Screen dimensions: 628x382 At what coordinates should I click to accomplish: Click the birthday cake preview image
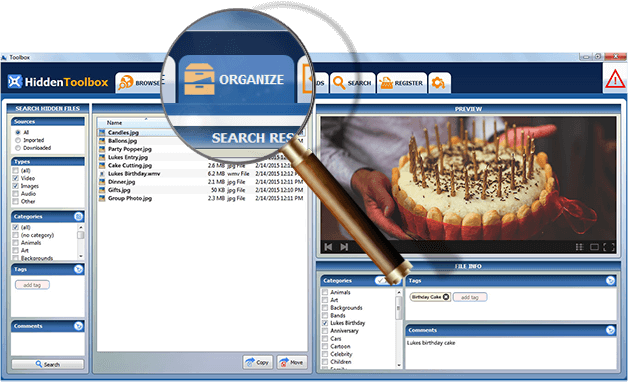[x=468, y=179]
